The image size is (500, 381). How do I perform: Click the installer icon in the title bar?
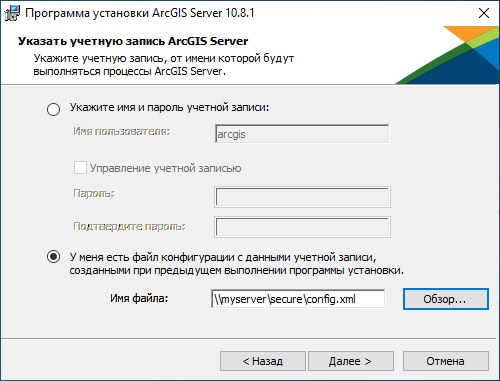tap(12, 13)
